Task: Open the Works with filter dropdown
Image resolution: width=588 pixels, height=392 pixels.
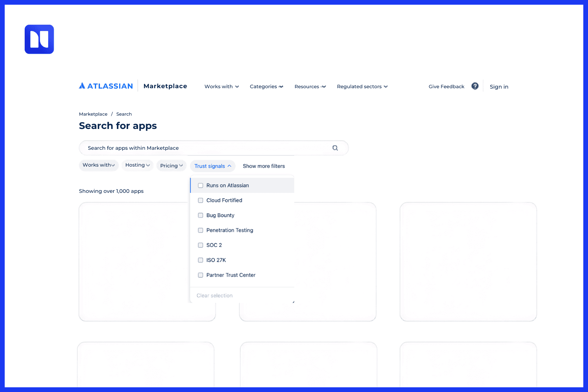Action: point(99,165)
